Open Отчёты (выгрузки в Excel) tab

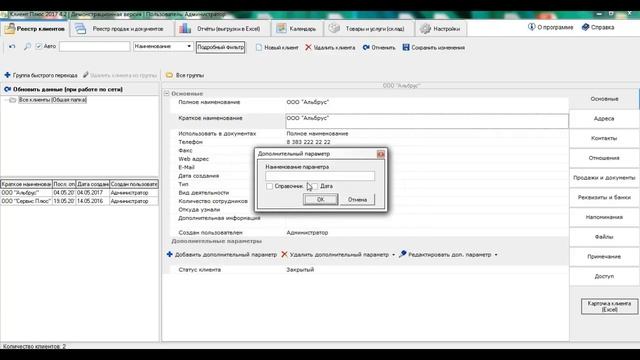[x=222, y=29]
